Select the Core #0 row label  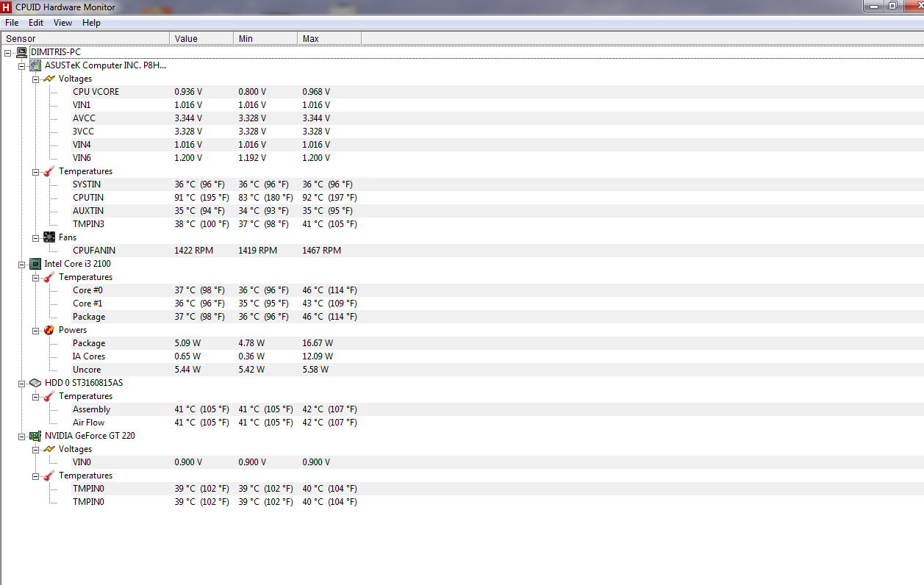[87, 290]
